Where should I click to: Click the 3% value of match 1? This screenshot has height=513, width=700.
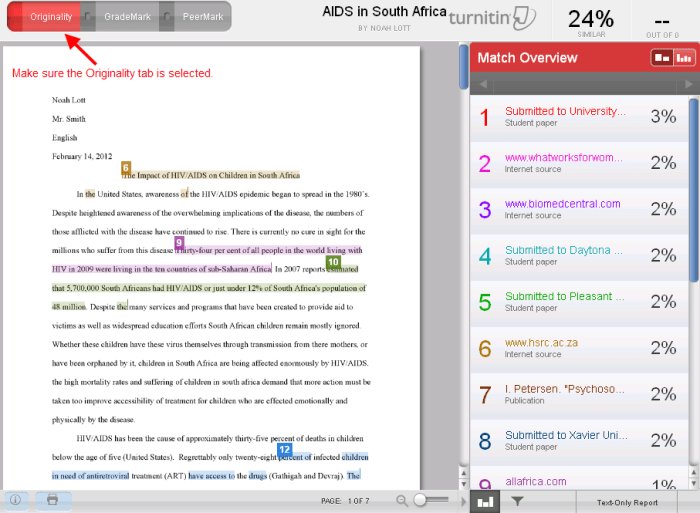663,117
